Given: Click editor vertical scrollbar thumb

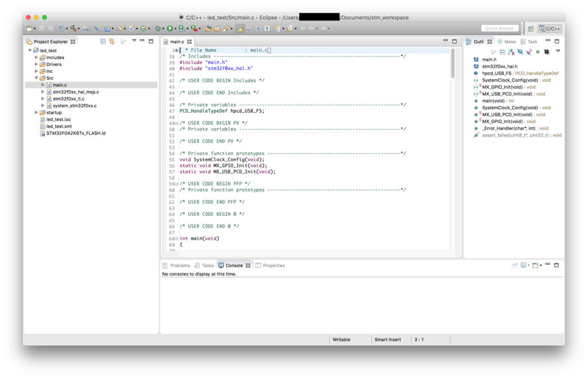Looking at the screenshot, I should 452,63.
